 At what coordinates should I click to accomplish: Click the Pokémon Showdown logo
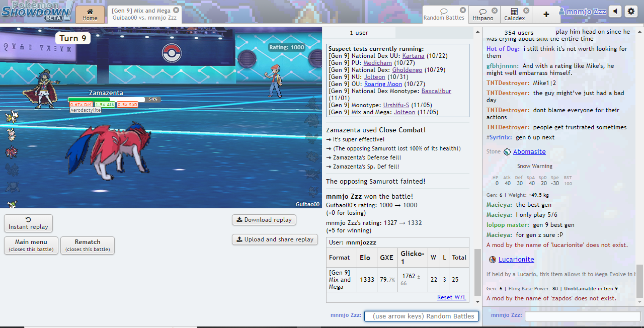tap(37, 11)
